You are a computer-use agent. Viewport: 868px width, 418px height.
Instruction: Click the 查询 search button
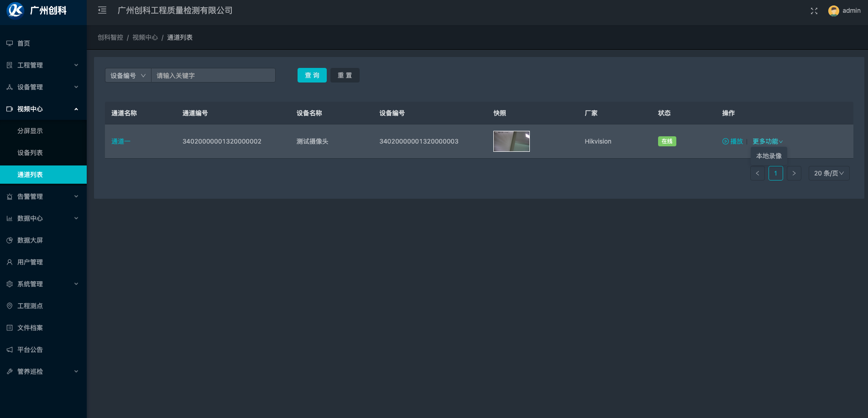pos(312,76)
